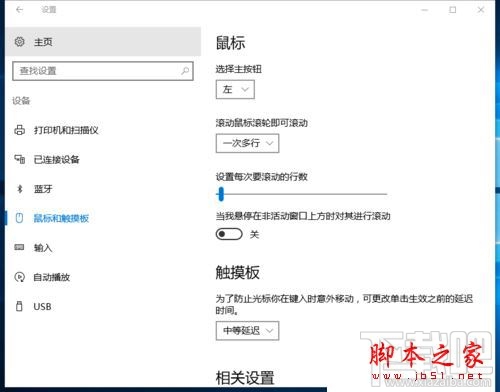This screenshot has width=500, height=392.
Task: Open 输入 settings page
Action: [103, 247]
